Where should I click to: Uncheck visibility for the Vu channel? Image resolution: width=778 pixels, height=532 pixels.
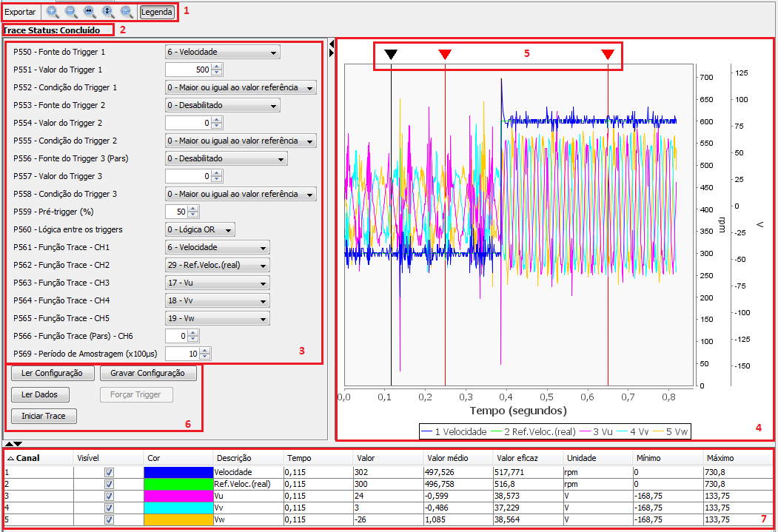pyautogui.click(x=109, y=496)
